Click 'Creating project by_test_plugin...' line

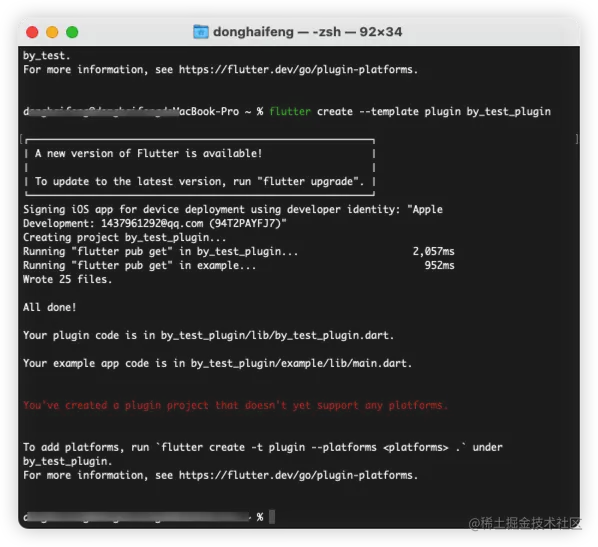(124, 237)
